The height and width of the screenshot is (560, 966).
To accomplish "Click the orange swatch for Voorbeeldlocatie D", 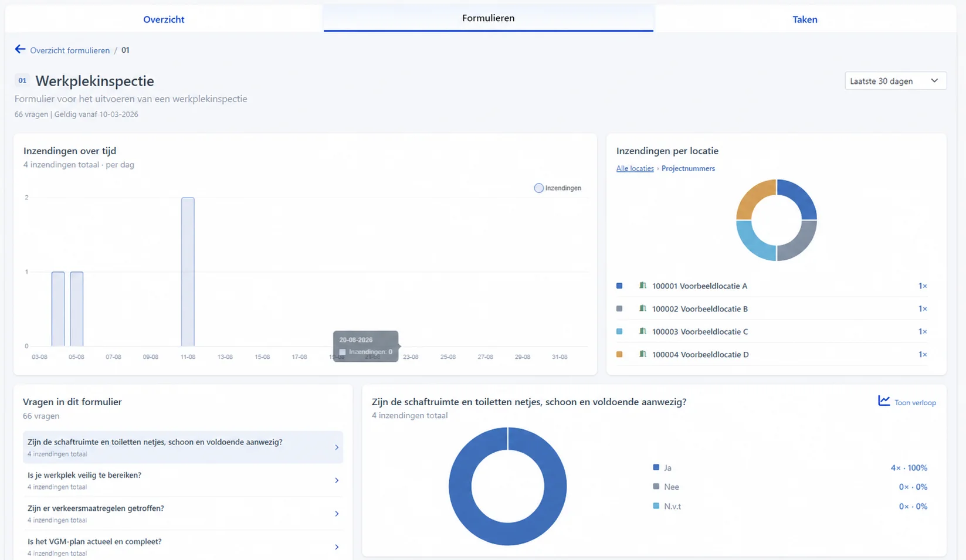I will (619, 354).
